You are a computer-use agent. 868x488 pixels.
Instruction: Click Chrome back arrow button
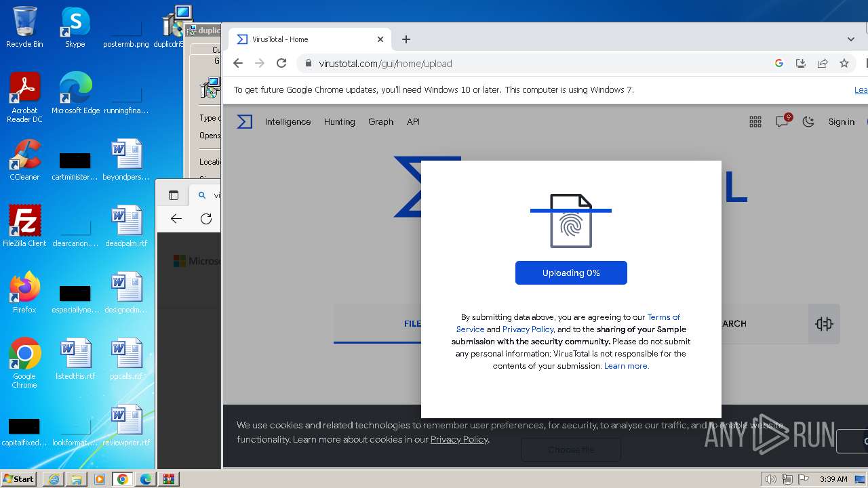[237, 63]
